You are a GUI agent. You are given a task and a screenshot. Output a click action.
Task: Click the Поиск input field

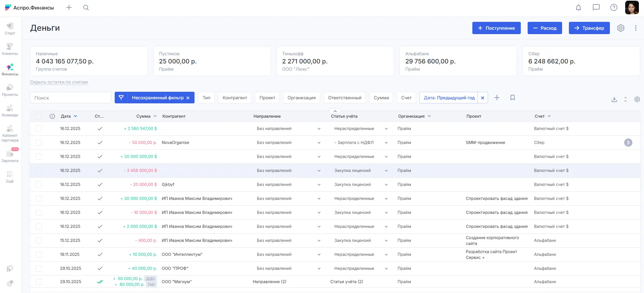[71, 98]
